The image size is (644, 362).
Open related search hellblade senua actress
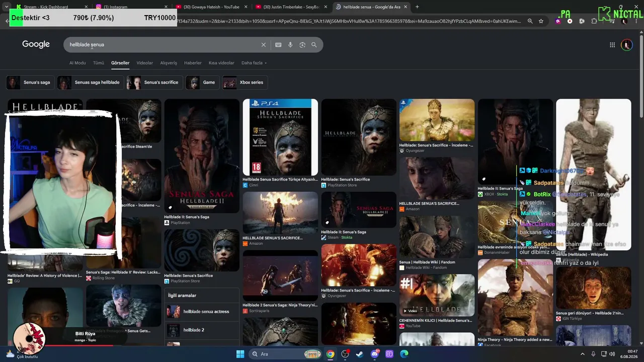(202, 312)
